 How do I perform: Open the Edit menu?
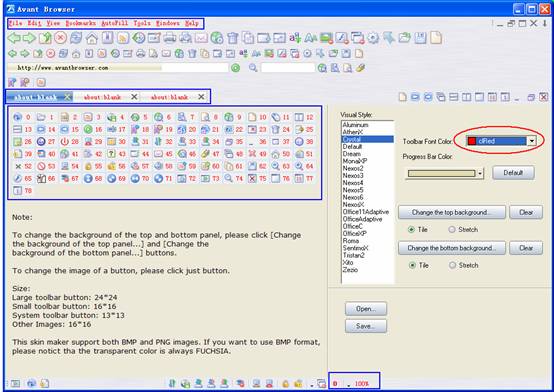click(x=34, y=23)
